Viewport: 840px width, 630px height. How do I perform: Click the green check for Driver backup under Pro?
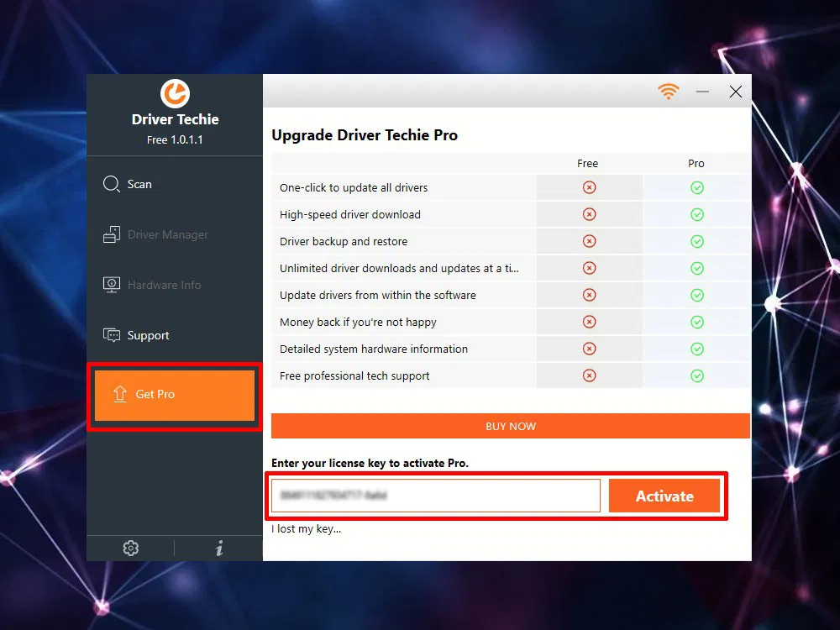pos(696,241)
